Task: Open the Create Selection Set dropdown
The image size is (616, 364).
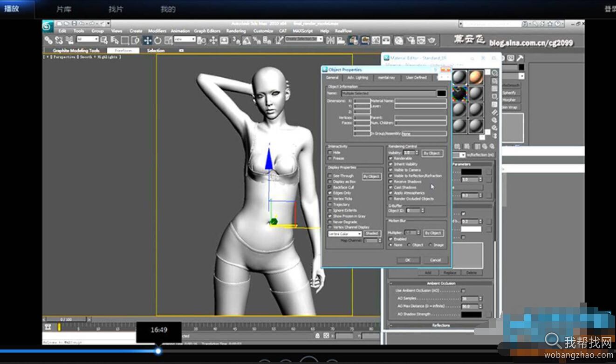Action: coord(304,40)
